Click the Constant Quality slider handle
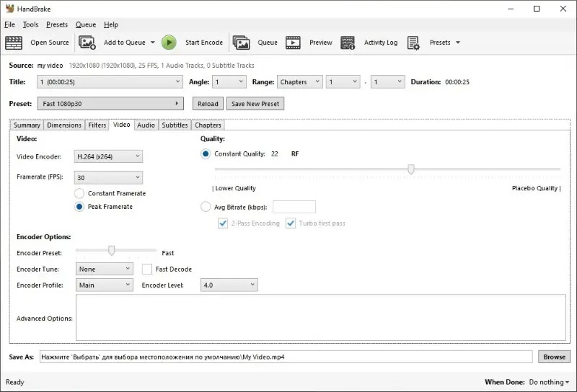The image size is (577, 392). point(411,169)
